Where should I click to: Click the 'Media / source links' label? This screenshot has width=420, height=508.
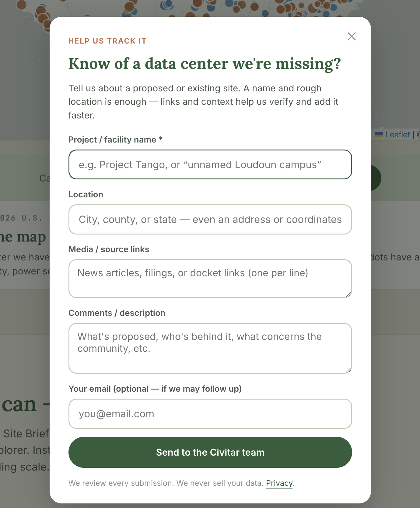pos(109,249)
